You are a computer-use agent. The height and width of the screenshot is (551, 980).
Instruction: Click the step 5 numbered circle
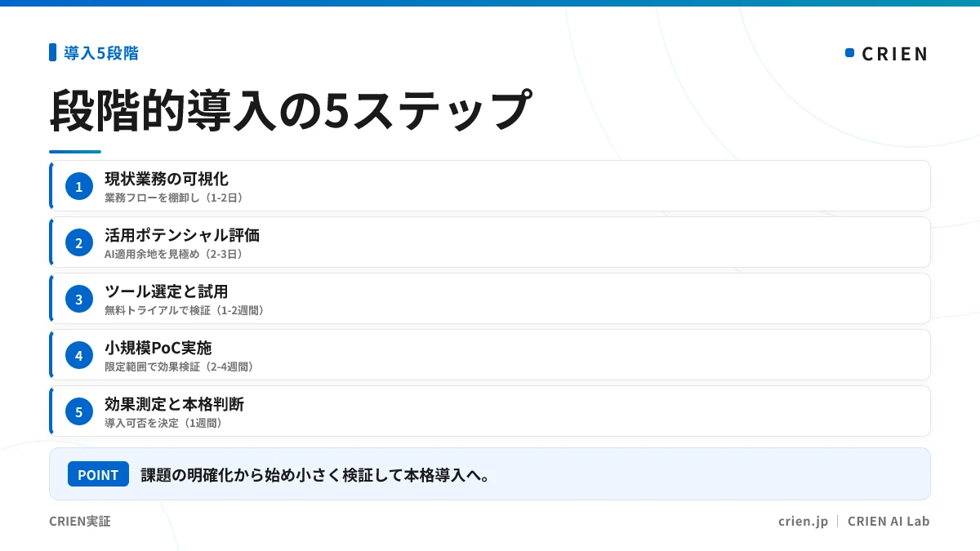[79, 412]
